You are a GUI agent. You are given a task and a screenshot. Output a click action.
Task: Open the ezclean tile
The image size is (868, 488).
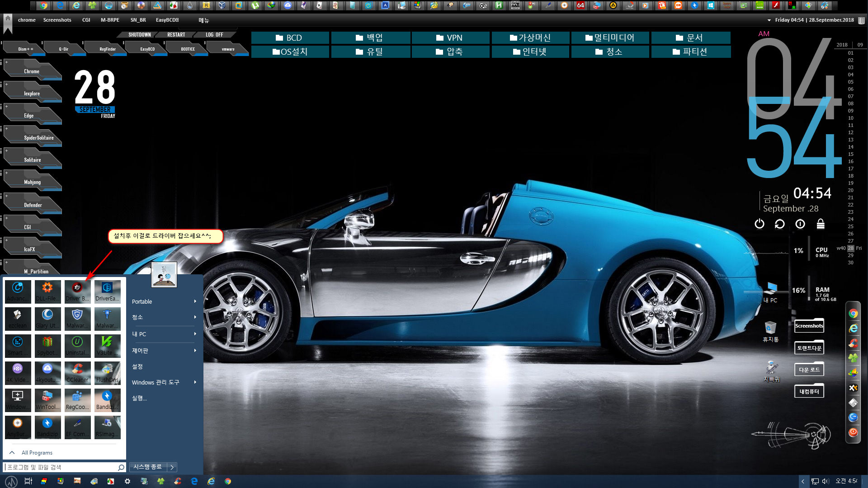click(x=18, y=319)
